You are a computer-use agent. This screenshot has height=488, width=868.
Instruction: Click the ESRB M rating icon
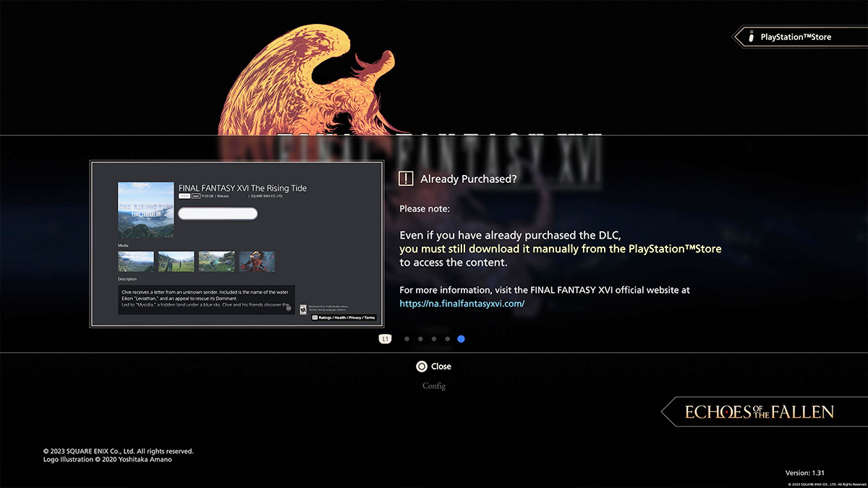[x=302, y=309]
